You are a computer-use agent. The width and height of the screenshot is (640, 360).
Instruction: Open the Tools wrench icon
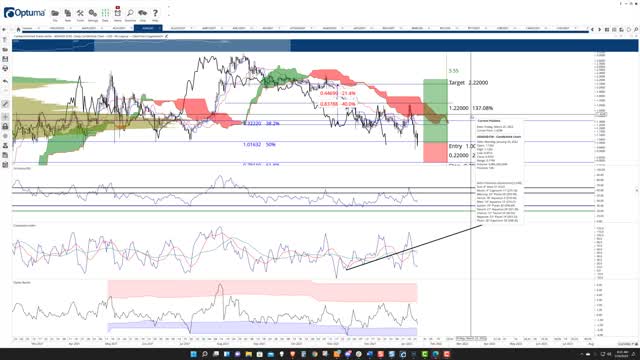pos(80,14)
